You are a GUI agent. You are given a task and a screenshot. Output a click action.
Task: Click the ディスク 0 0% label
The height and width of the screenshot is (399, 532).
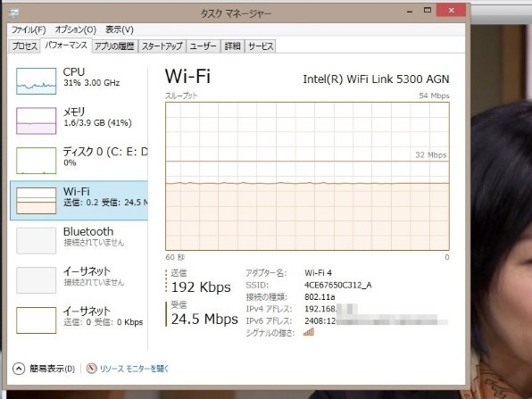coord(105,156)
